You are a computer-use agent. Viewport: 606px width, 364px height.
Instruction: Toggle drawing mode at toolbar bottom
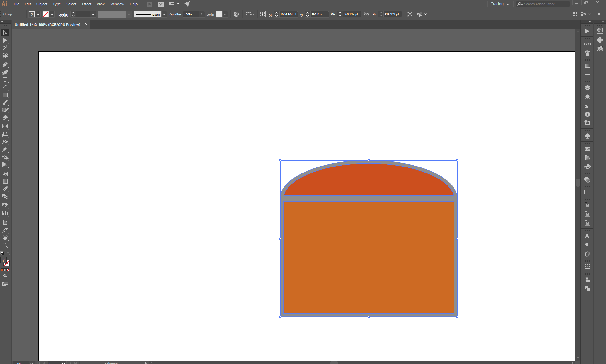[5, 276]
